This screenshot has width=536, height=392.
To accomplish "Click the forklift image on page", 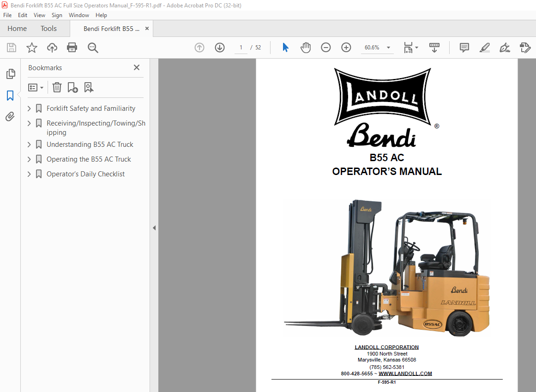I will 387,268.
